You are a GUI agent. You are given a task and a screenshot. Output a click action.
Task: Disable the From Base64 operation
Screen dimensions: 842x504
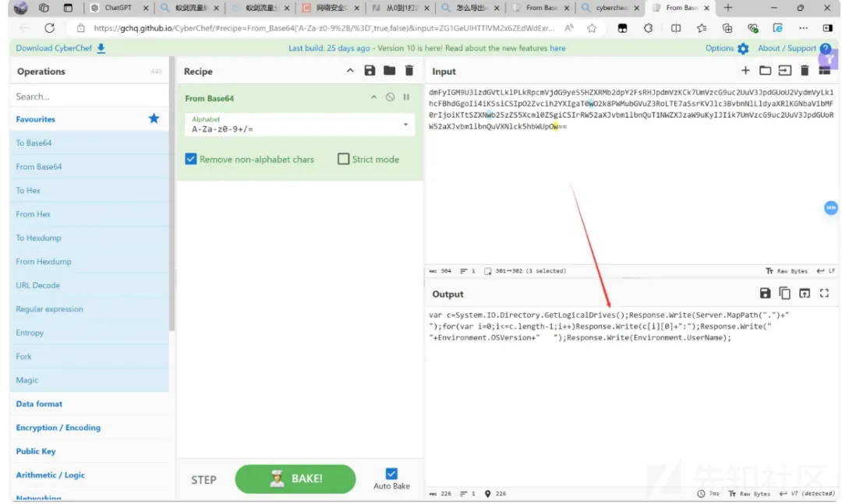(391, 97)
